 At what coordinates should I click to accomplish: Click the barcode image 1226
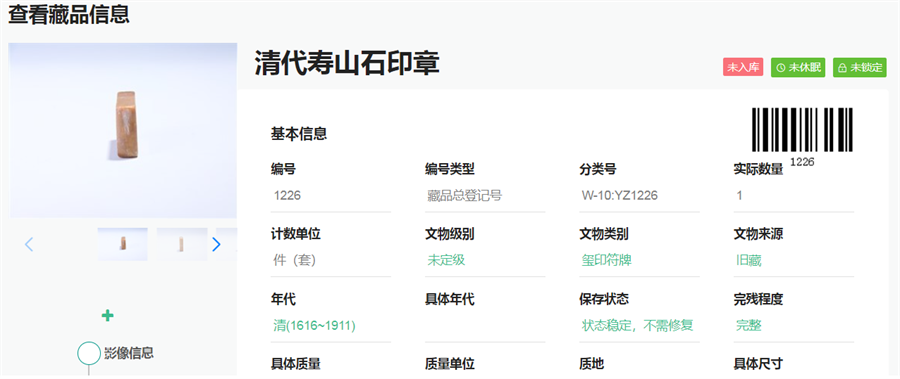(802, 130)
